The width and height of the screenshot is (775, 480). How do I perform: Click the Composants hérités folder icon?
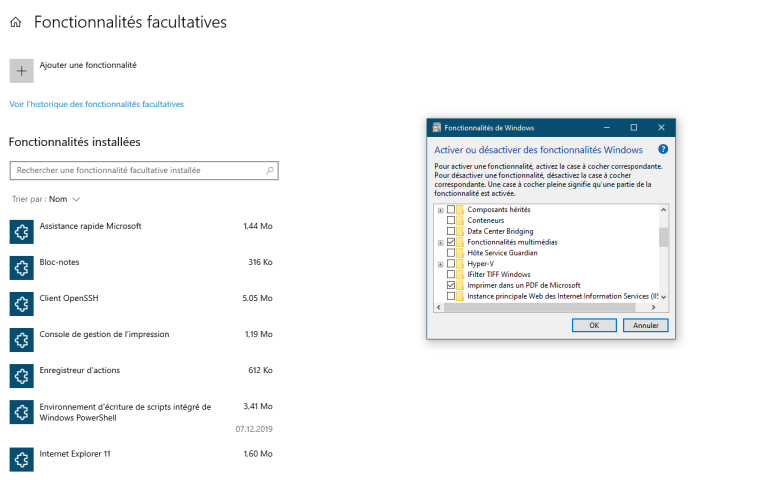(x=460, y=210)
